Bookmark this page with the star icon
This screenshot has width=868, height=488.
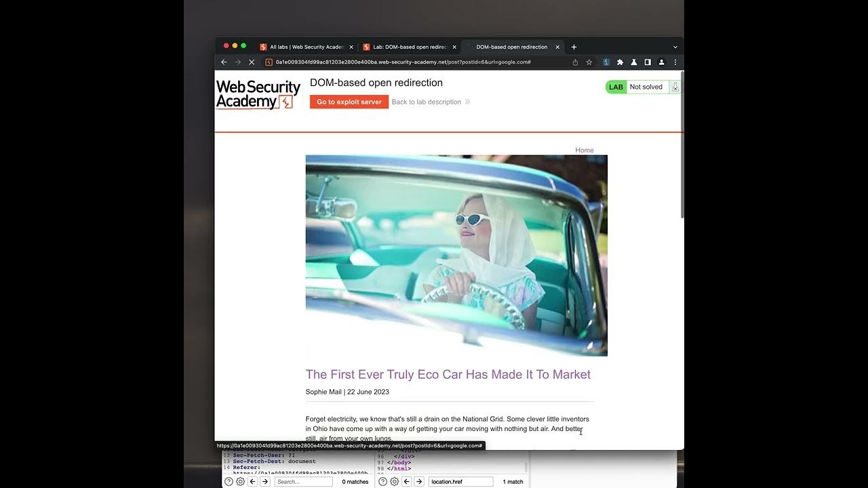(x=589, y=62)
